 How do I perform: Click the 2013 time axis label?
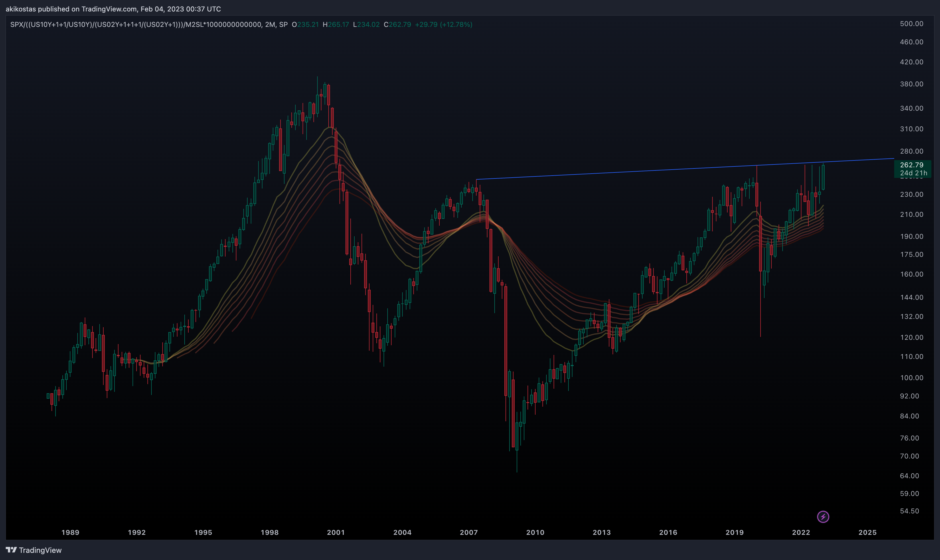(x=602, y=533)
